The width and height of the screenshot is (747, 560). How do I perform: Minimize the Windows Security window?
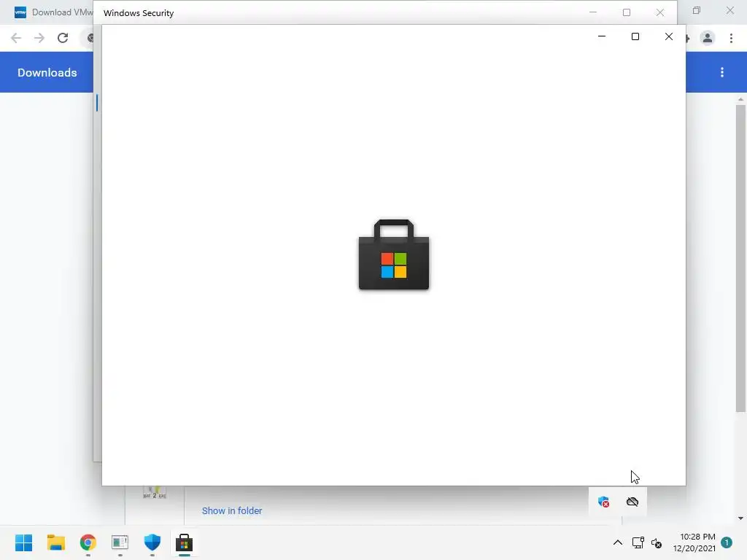click(x=593, y=12)
